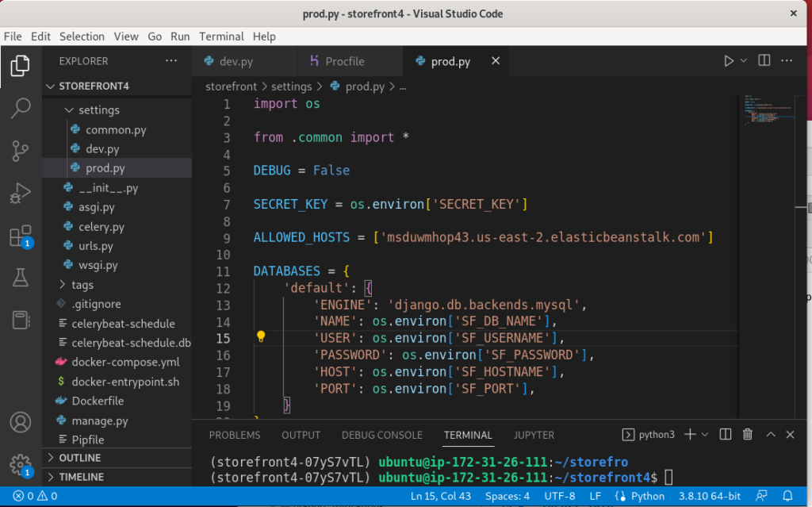This screenshot has width=812, height=507.
Task: Click the terminal input prompt
Action: coord(668,477)
